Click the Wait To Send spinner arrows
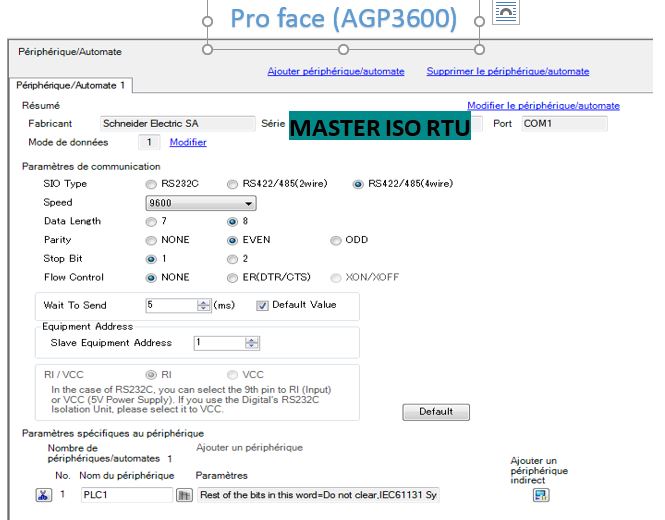Image resolution: width=665 pixels, height=520 pixels. pyautogui.click(x=204, y=305)
